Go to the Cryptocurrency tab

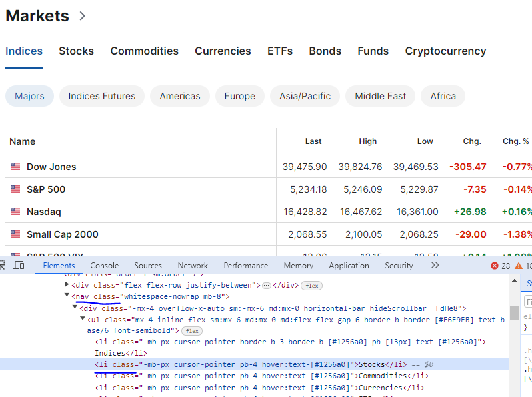[x=445, y=51]
